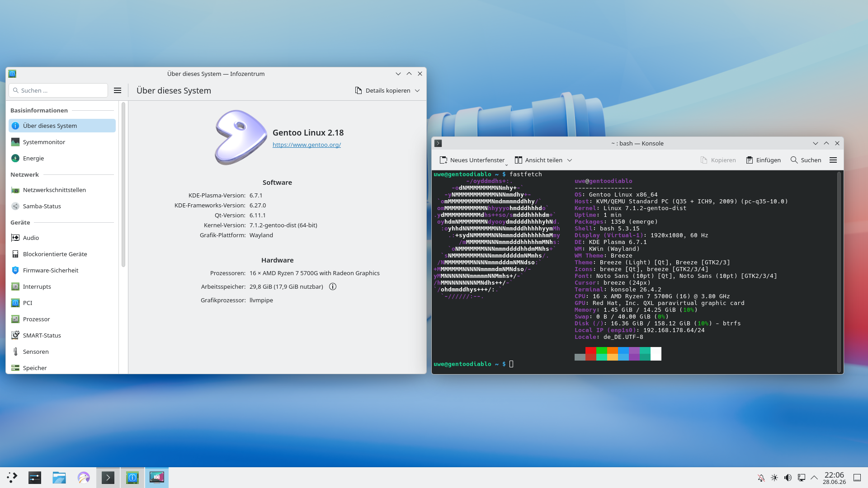
Task: Open the PCI information page
Action: pyautogui.click(x=62, y=303)
